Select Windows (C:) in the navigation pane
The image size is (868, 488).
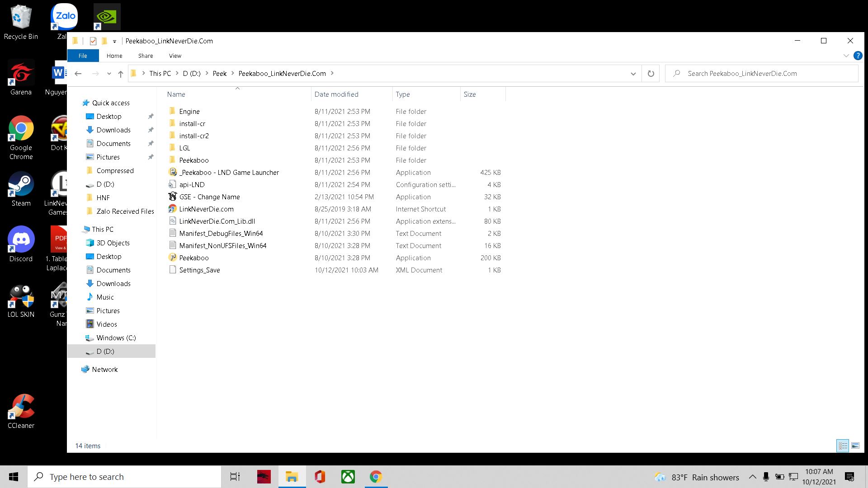pos(116,338)
